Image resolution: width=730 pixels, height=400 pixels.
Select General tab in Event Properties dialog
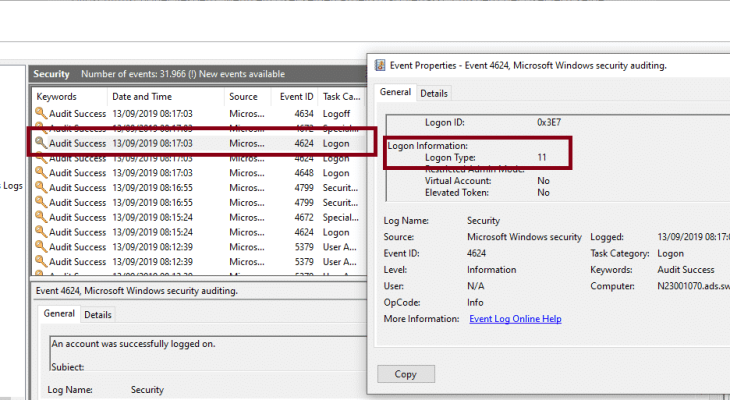point(395,93)
